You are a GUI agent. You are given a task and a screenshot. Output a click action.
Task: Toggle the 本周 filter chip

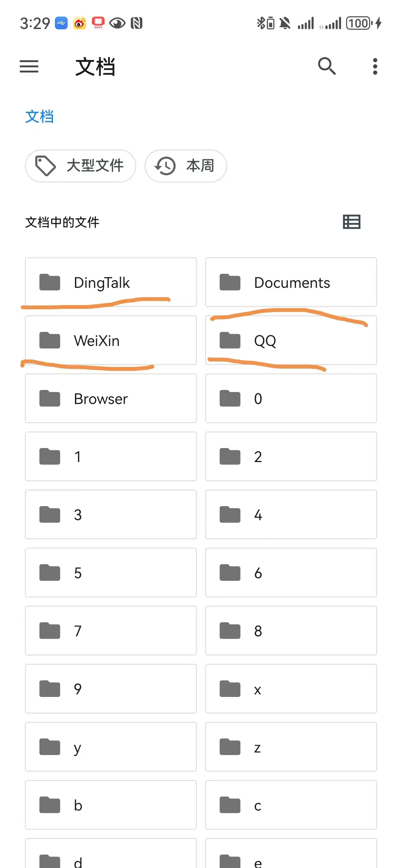click(186, 166)
